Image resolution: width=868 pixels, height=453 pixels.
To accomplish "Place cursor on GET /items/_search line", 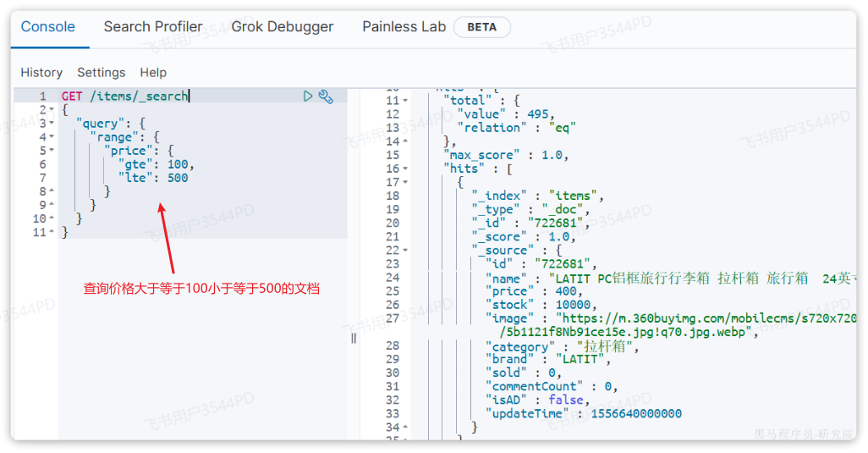I will coord(124,96).
